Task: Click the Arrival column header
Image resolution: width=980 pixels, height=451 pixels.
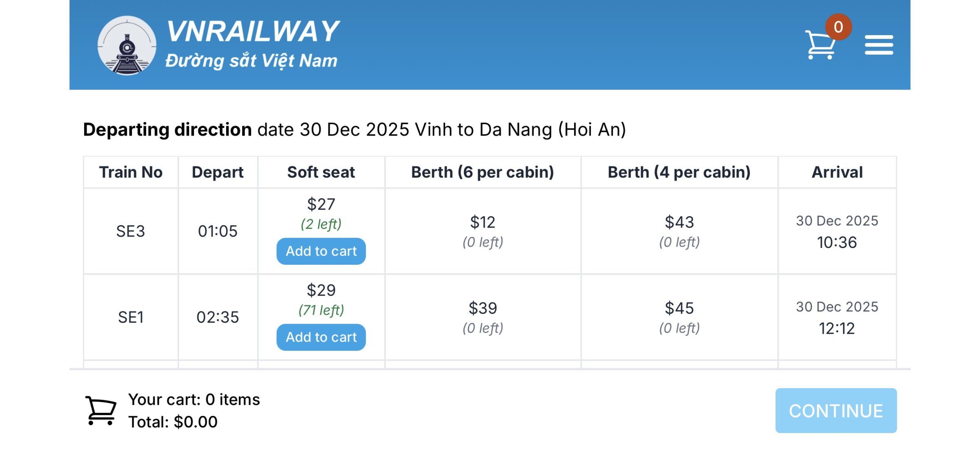Action: click(x=837, y=172)
